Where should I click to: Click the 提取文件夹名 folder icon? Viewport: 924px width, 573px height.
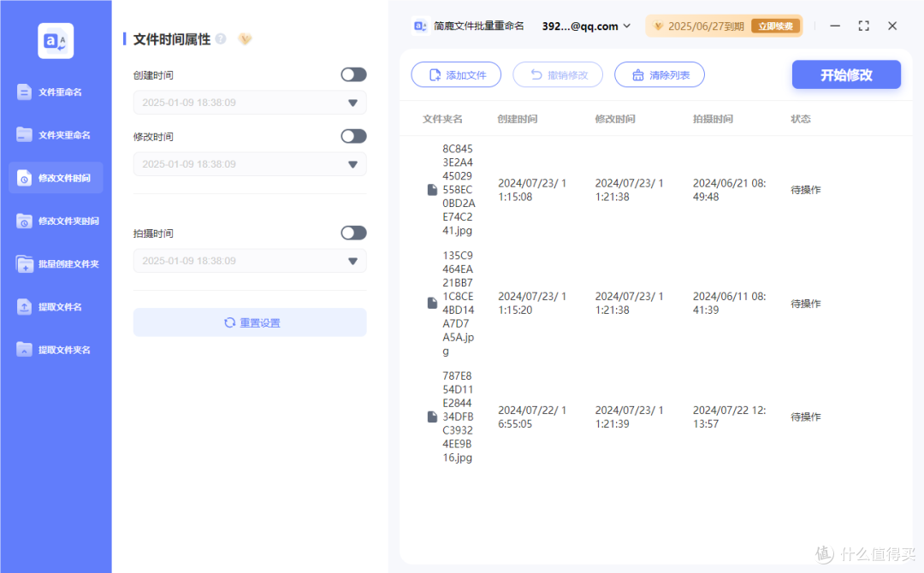[x=24, y=350]
